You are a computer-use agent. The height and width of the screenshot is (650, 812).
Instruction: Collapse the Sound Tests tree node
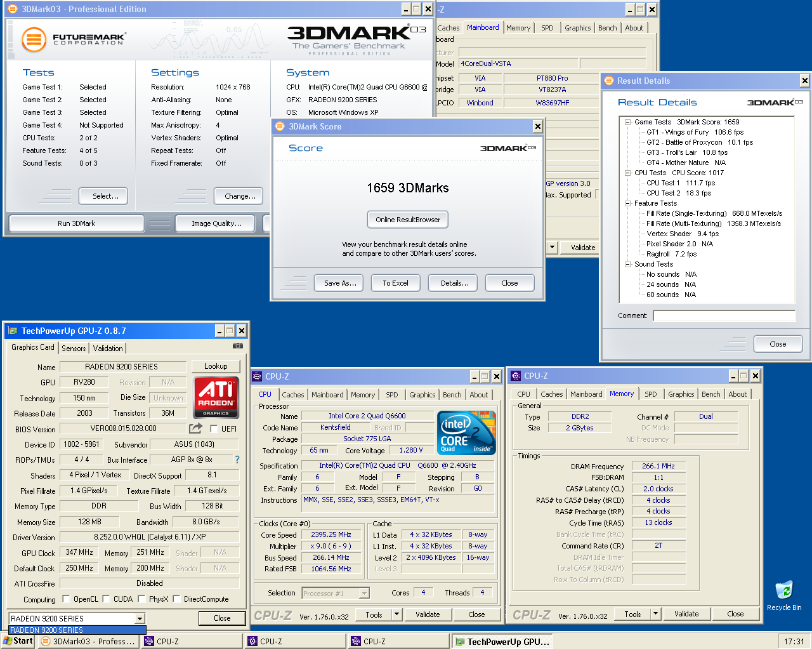(627, 264)
